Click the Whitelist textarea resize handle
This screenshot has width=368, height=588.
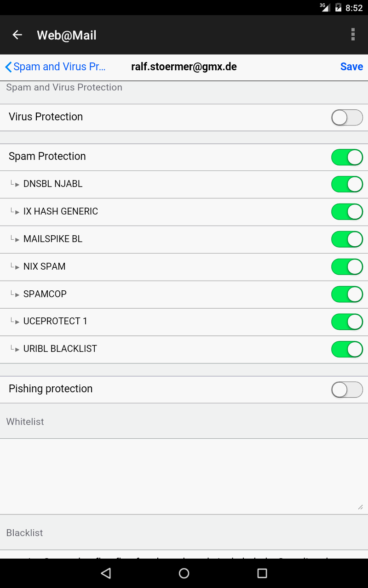[x=360, y=507]
